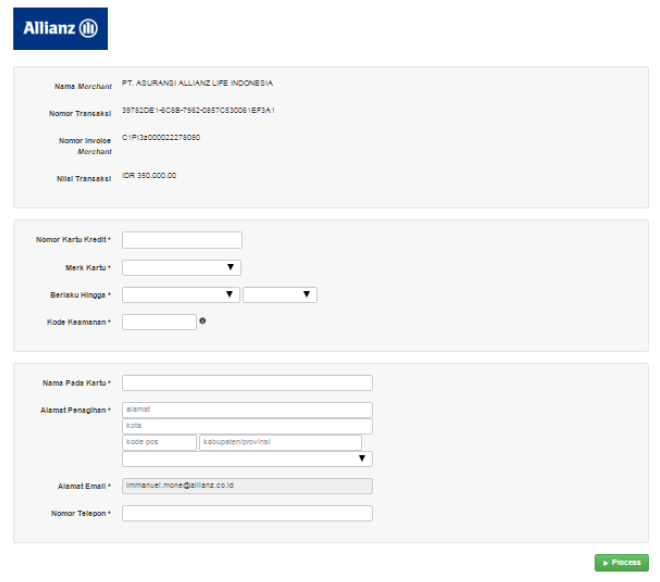660x582 pixels.
Task: Click the Alamat Email field
Action: 247,486
